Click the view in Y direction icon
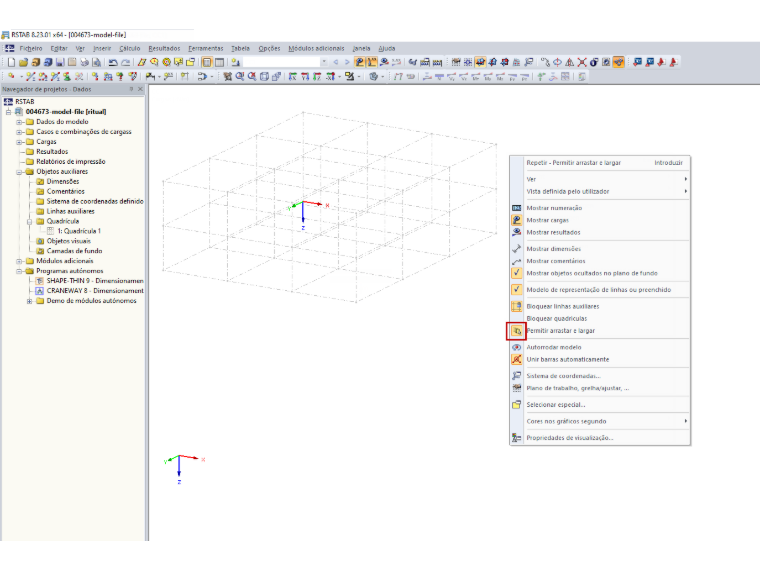 pyautogui.click(x=305, y=76)
